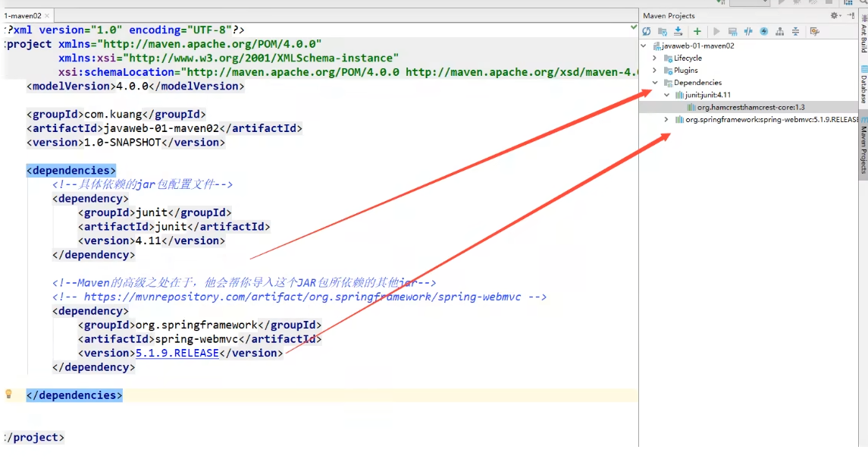Click Generate Sources and Update Folders icon

pos(662,32)
